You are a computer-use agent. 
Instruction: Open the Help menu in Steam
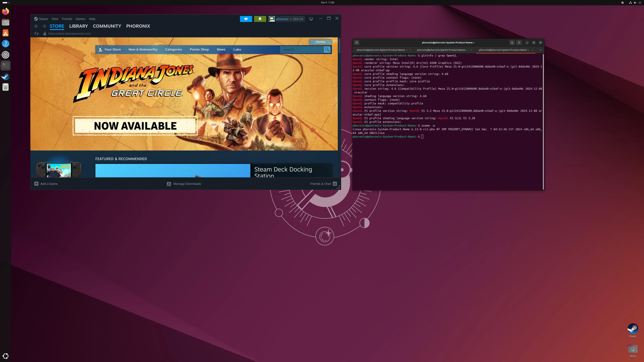pyautogui.click(x=92, y=19)
